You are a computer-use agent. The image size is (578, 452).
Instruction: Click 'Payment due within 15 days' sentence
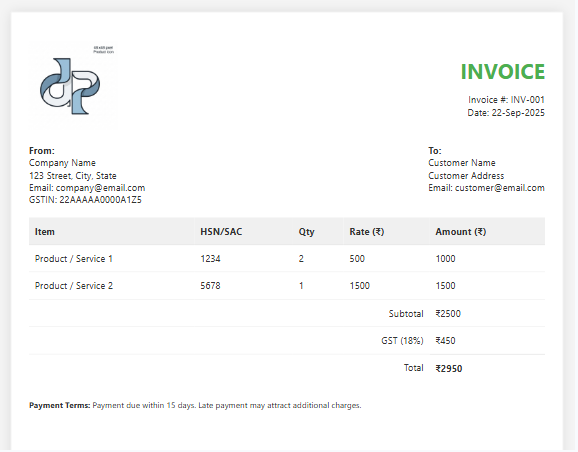[144, 406]
